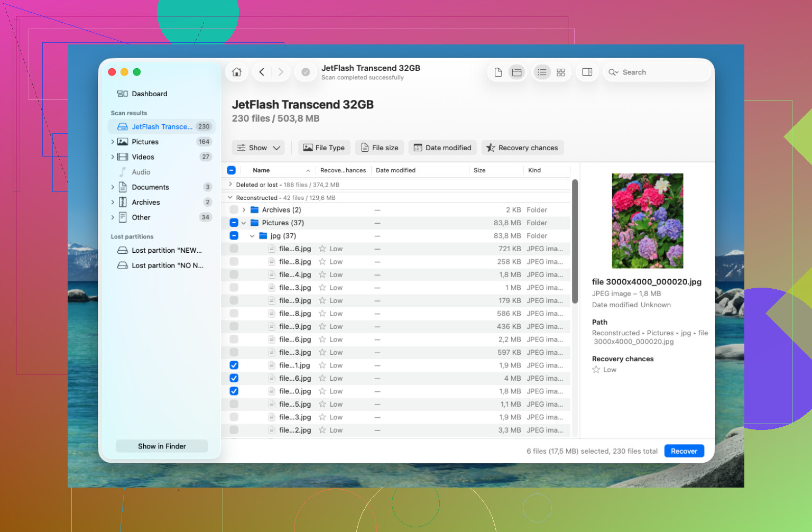The width and height of the screenshot is (812, 532).
Task: Click Show in Finder button
Action: [162, 446]
